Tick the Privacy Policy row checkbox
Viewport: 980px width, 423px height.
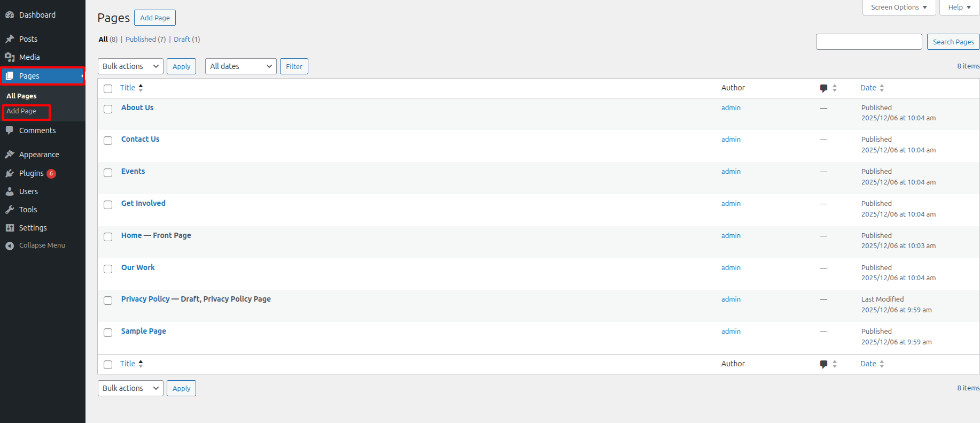108,301
